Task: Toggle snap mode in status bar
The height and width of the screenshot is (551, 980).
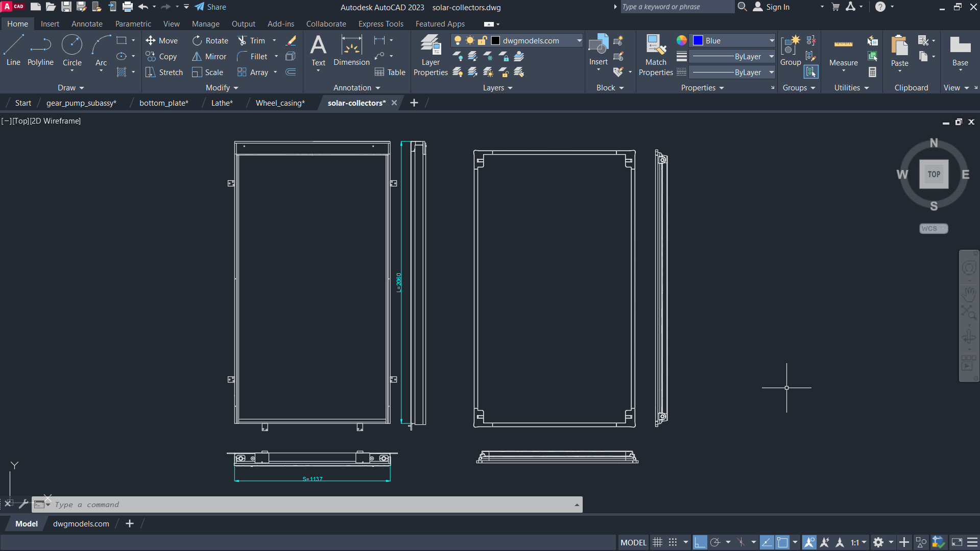Action: [673, 542]
